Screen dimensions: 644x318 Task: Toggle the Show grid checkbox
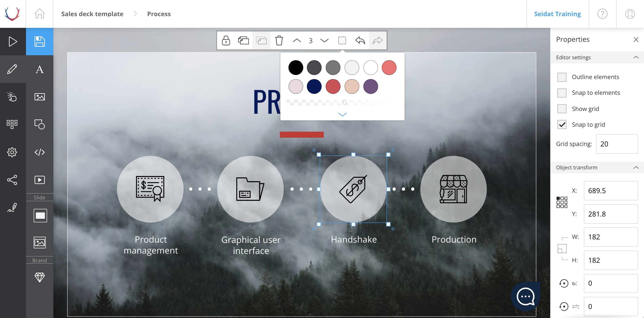point(562,109)
